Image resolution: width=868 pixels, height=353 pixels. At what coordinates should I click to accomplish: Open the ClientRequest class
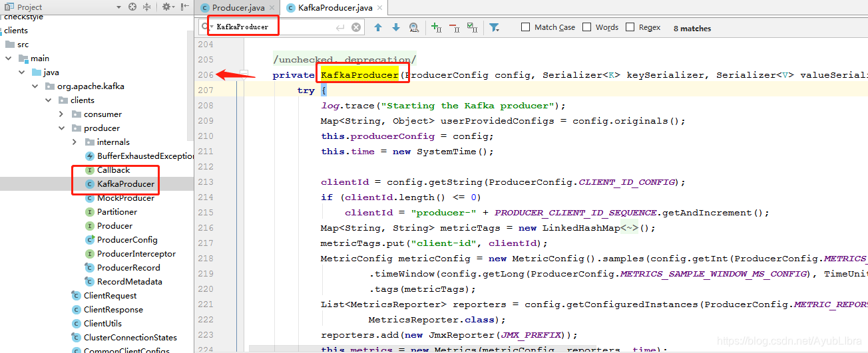point(110,296)
